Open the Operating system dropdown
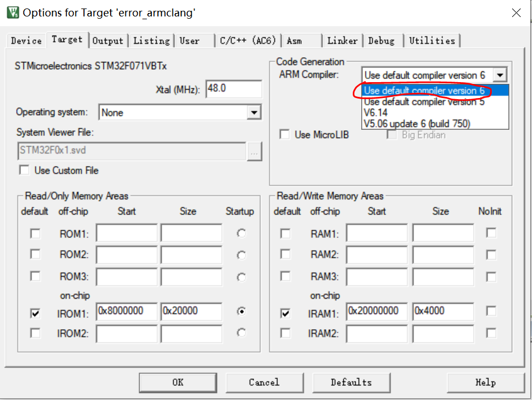 255,112
